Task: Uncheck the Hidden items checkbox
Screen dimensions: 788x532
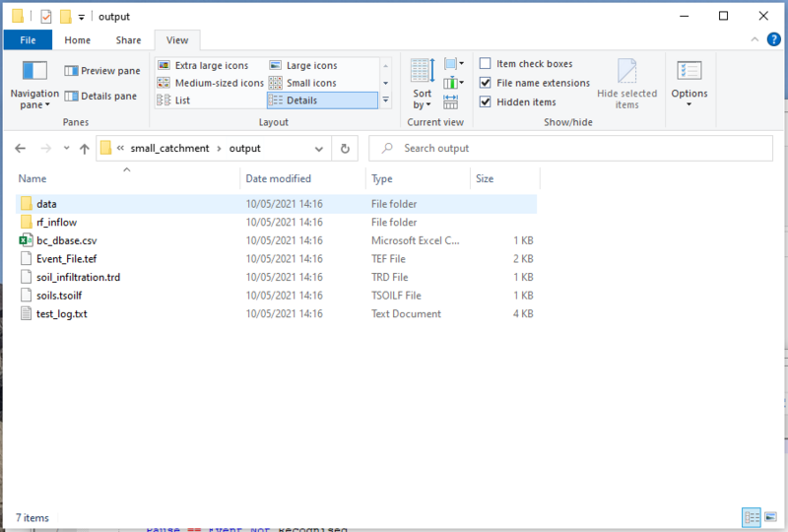Action: 486,102
